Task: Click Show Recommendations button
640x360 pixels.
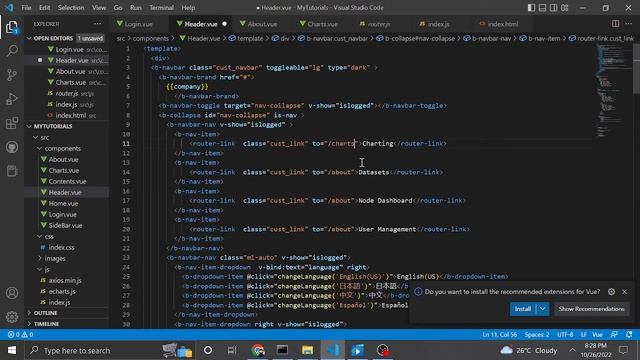Action: pyautogui.click(x=591, y=309)
